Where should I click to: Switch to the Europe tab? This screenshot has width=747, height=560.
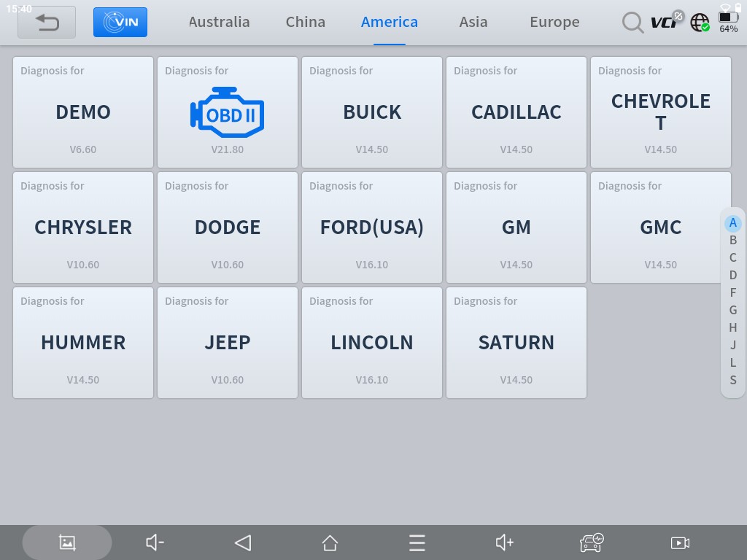pos(554,22)
